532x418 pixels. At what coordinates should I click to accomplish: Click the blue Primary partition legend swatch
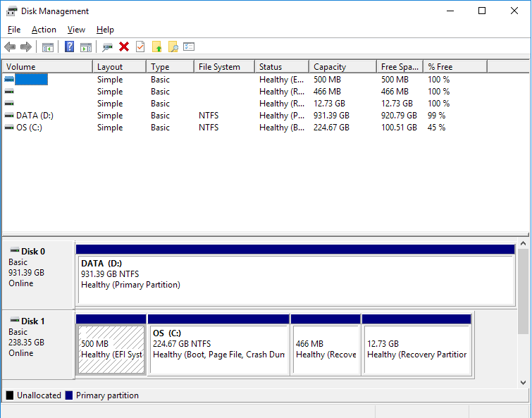pyautogui.click(x=69, y=395)
